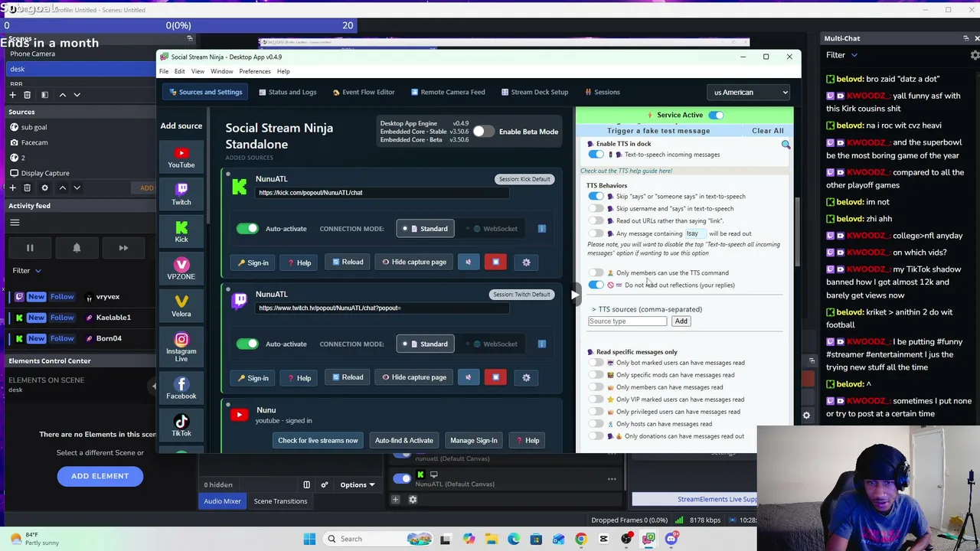Open Chrome from the taskbar

[581, 539]
